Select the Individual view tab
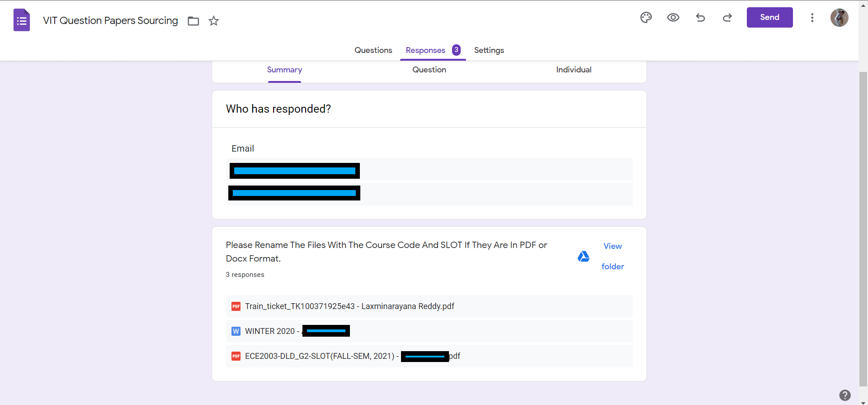The height and width of the screenshot is (405, 868). (x=574, y=70)
